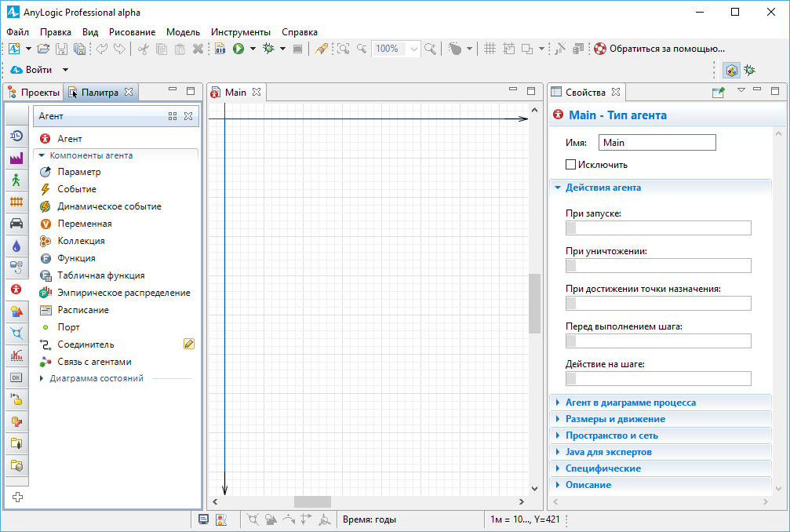Open the Rail Library palette
The height and width of the screenshot is (532, 790).
pyautogui.click(x=16, y=202)
